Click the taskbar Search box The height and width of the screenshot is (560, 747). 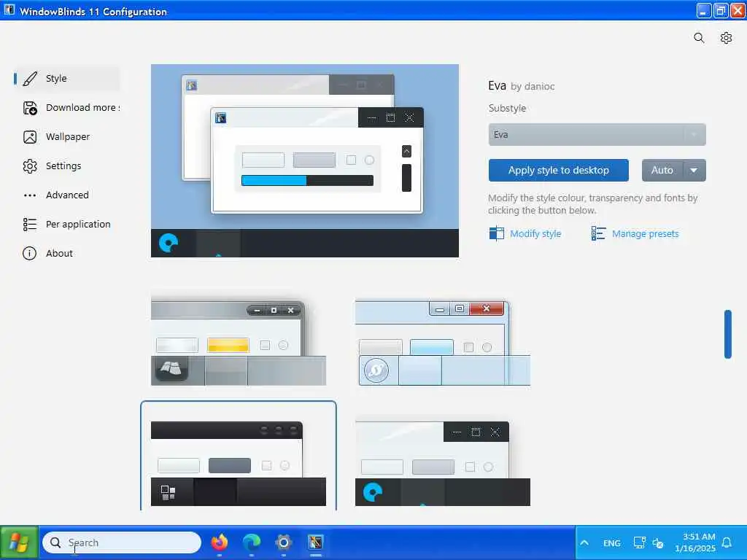pos(122,542)
